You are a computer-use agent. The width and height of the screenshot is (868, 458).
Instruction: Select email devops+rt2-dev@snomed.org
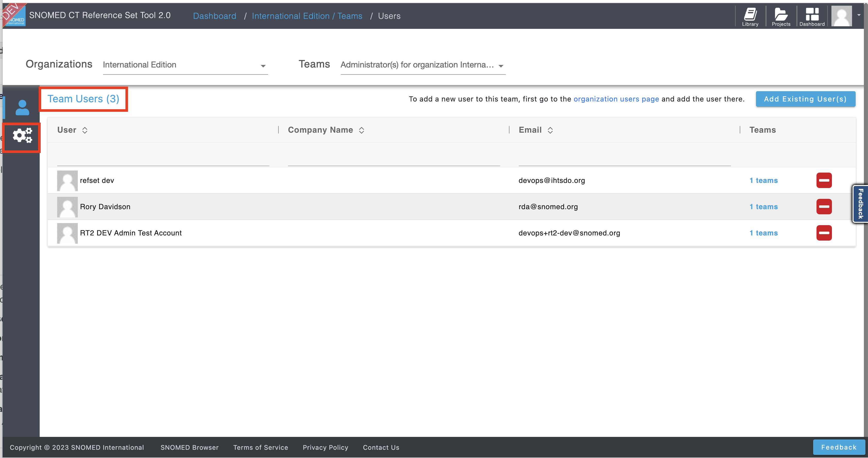(569, 233)
